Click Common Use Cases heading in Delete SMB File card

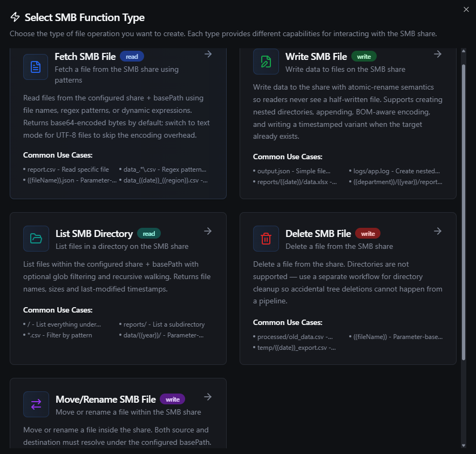point(288,322)
